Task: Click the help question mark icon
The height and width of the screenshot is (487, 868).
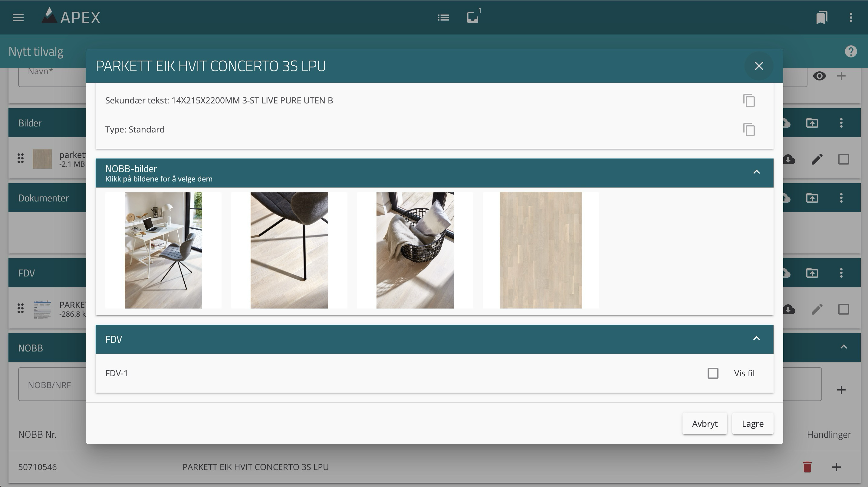Action: [850, 51]
